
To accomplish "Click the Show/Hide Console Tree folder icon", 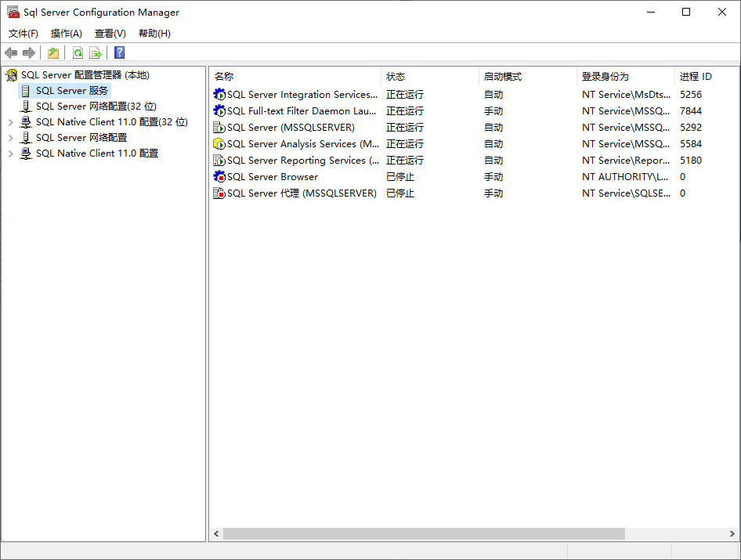I will coord(52,52).
